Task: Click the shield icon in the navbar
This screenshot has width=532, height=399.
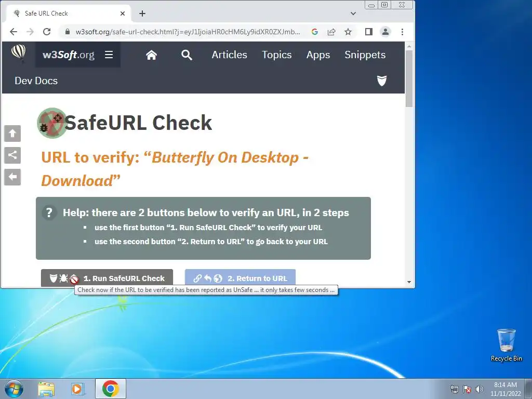Action: tap(382, 81)
